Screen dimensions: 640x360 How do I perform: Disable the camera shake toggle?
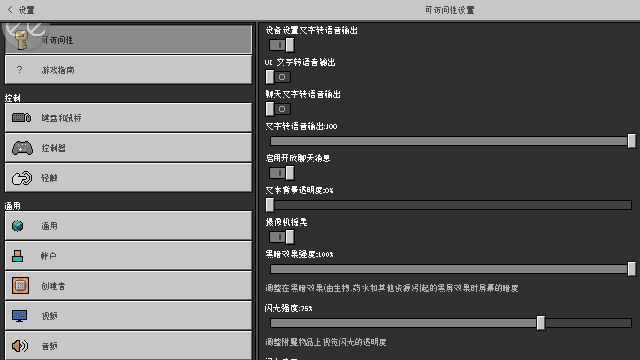(282, 237)
